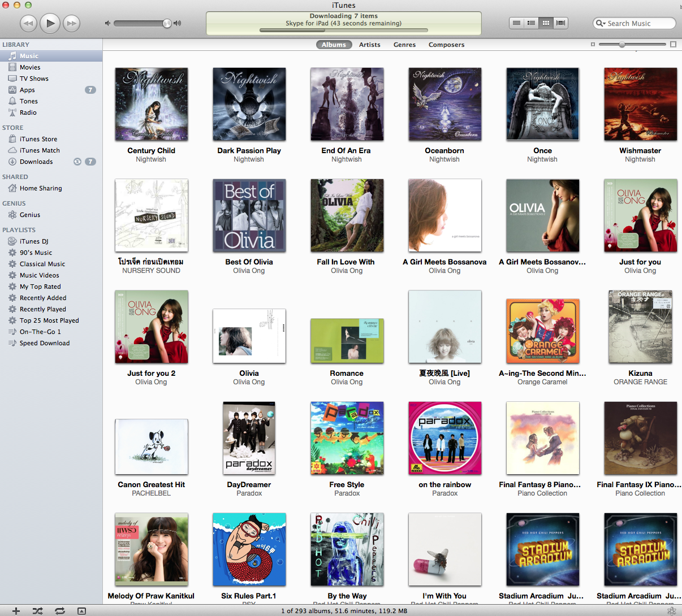
Task: Open the Downloads list
Action: 51,162
